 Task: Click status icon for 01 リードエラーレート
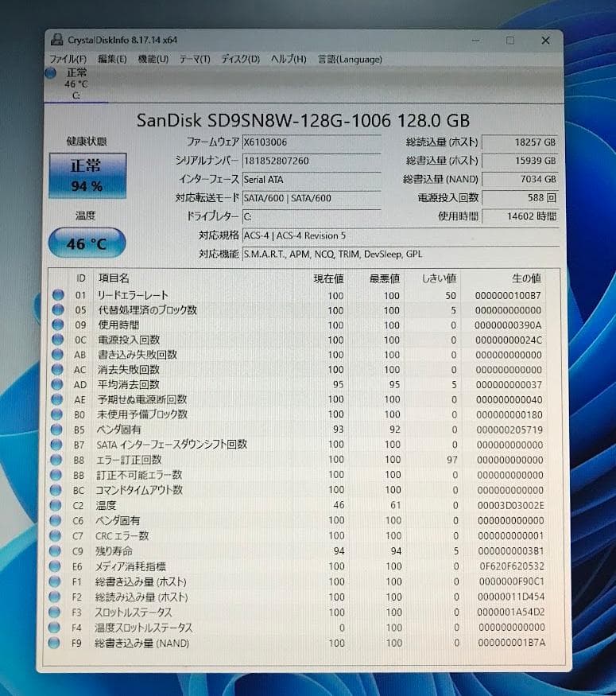coord(58,295)
